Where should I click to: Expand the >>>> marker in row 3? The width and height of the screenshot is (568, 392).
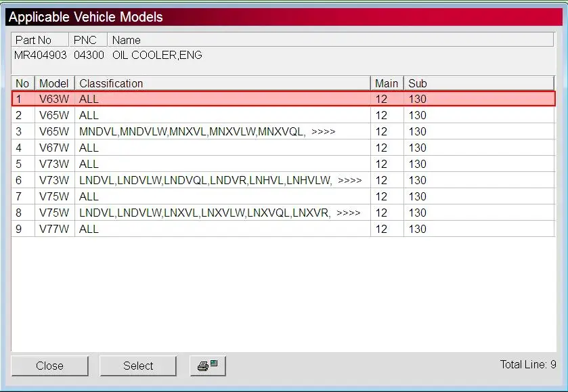(324, 132)
